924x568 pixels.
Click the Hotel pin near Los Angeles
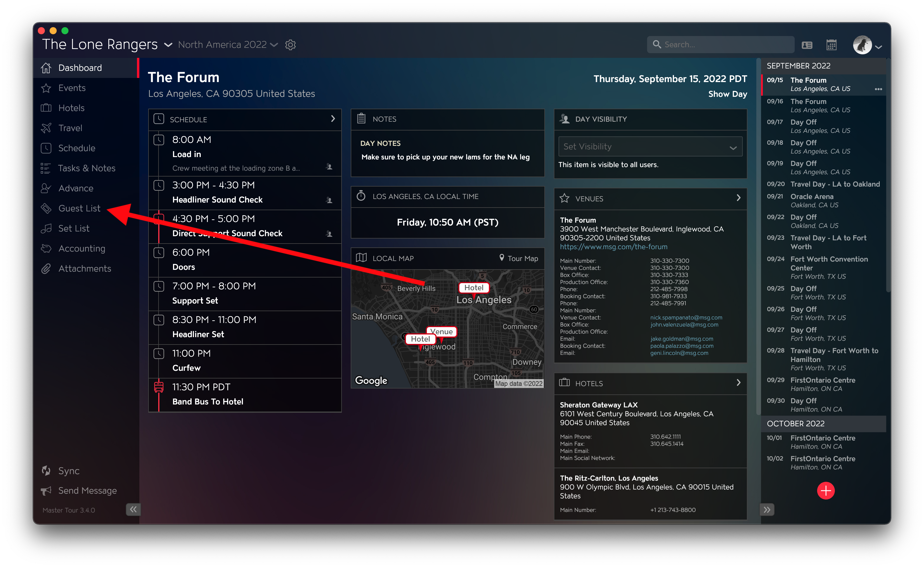click(x=474, y=288)
